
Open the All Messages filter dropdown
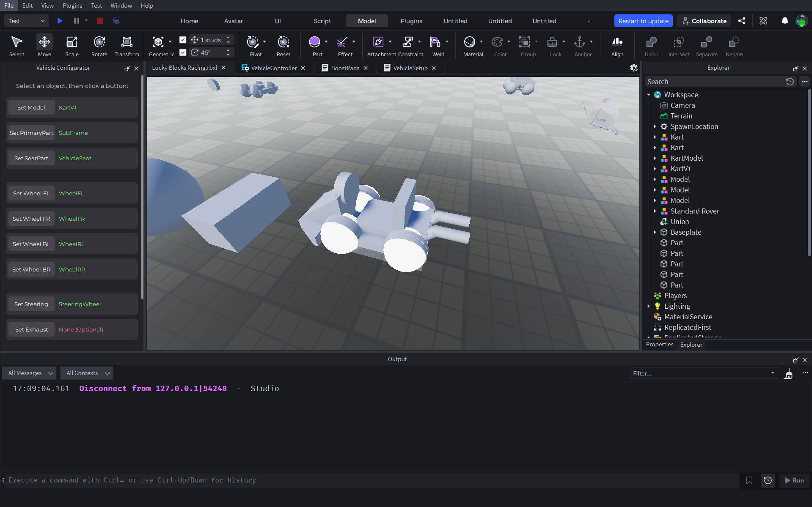[30, 373]
